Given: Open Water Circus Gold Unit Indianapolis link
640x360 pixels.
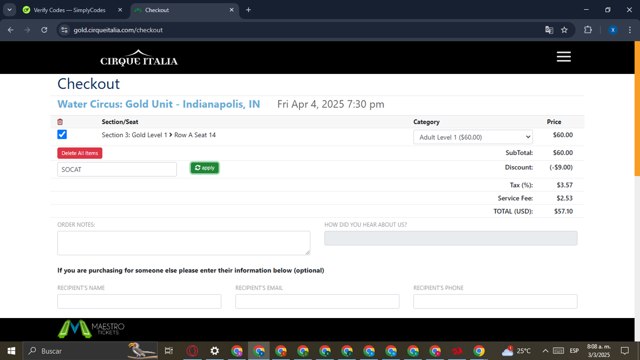Looking at the screenshot, I should [x=158, y=104].
